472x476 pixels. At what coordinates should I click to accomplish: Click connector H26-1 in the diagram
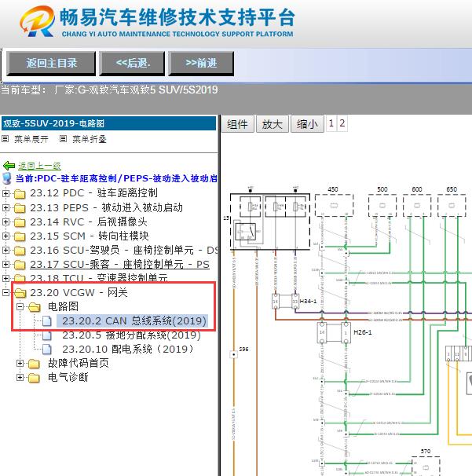pyautogui.click(x=334, y=333)
